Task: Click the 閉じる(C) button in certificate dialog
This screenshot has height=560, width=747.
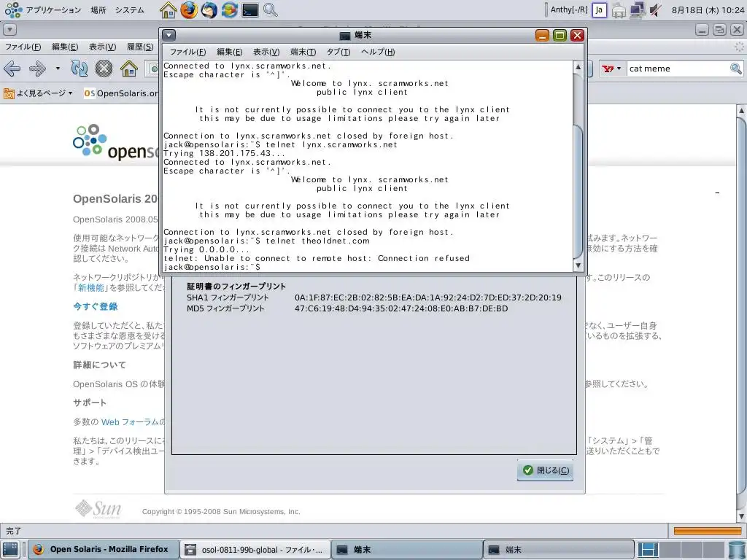Action: 545,470
